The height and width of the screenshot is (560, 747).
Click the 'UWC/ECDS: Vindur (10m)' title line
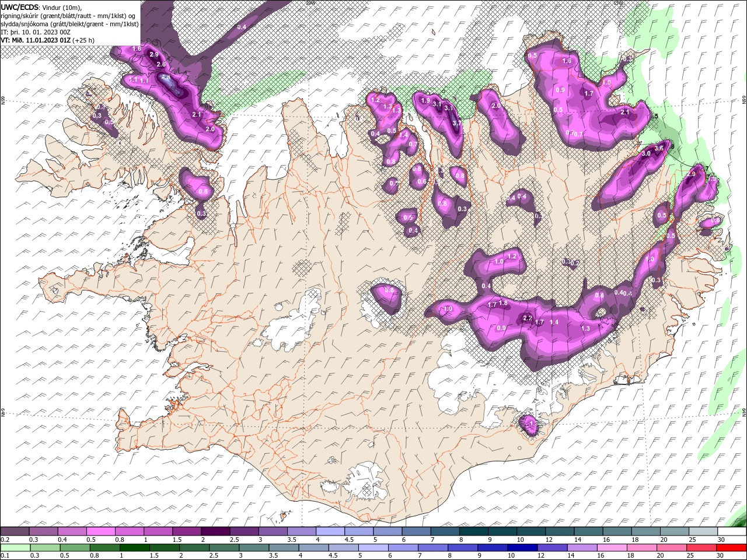[x=41, y=7]
